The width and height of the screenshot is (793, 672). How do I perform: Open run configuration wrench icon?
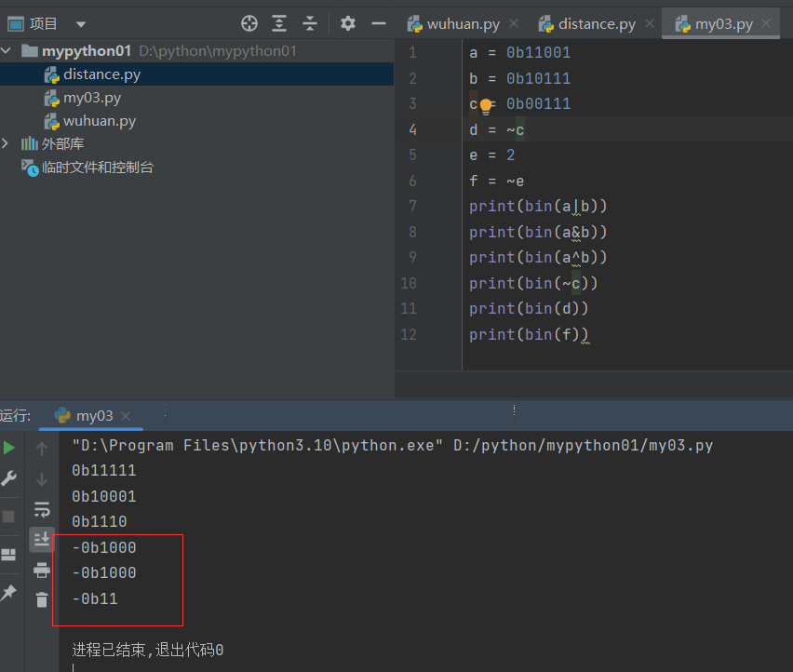(x=8, y=478)
